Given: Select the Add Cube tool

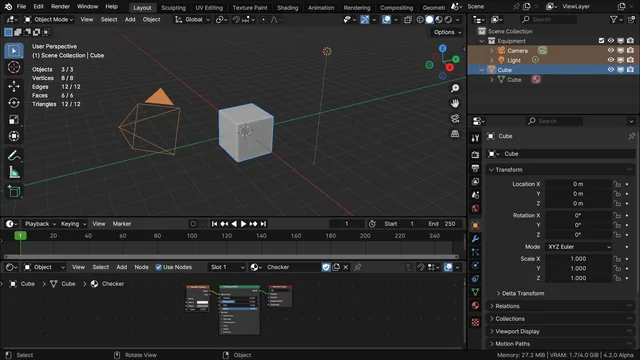Looking at the screenshot, I should tap(14, 191).
